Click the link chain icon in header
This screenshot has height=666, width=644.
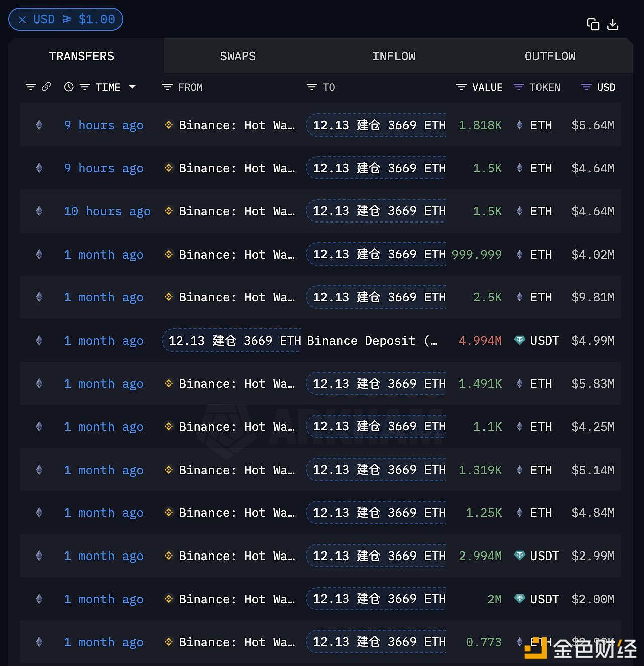[x=46, y=87]
